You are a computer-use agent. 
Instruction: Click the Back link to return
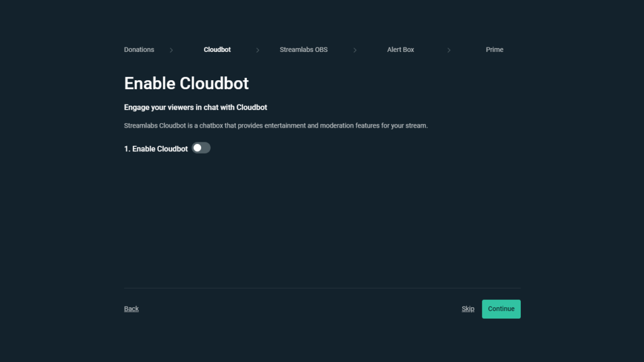131,309
